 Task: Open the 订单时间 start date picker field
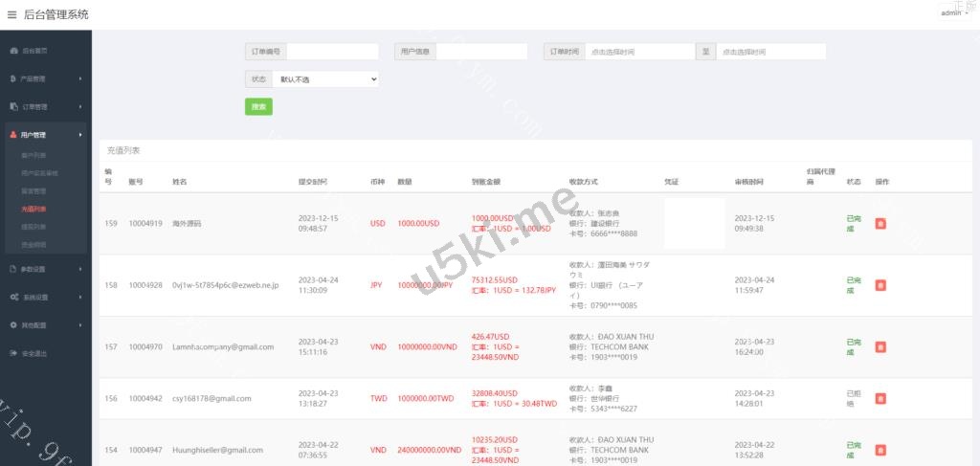click(639, 52)
